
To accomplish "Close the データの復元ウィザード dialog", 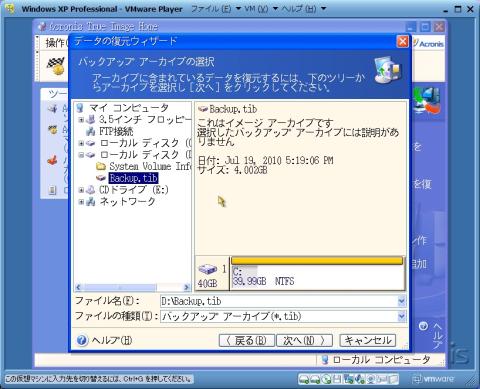I will [x=402, y=42].
